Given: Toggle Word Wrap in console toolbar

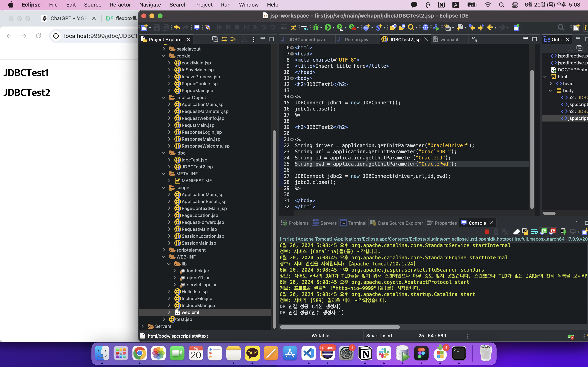Looking at the screenshot, I should 534,232.
